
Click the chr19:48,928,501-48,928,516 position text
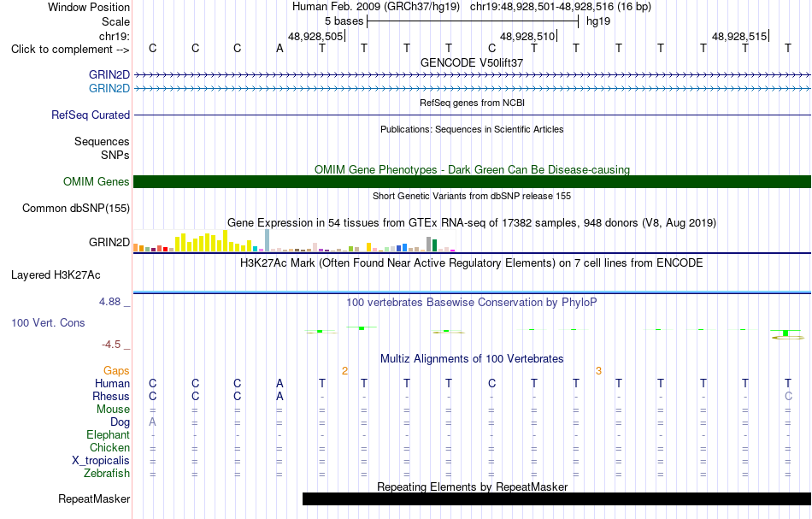coord(561,7)
